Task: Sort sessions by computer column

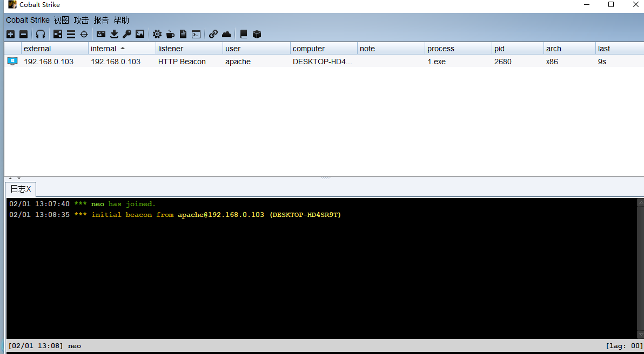Action: 324,49
